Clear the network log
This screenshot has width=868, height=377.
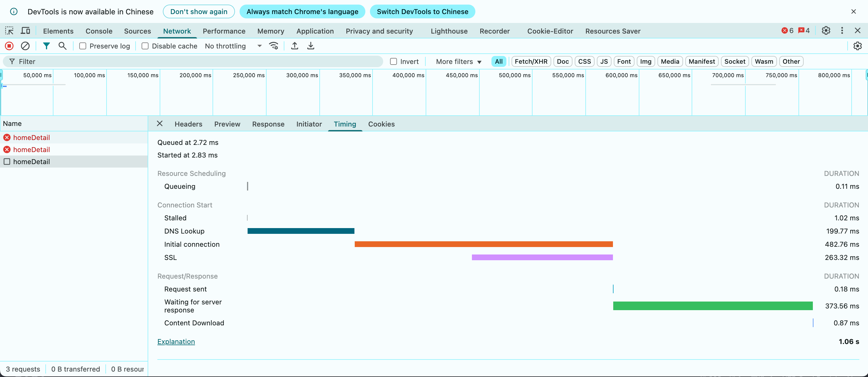point(25,46)
